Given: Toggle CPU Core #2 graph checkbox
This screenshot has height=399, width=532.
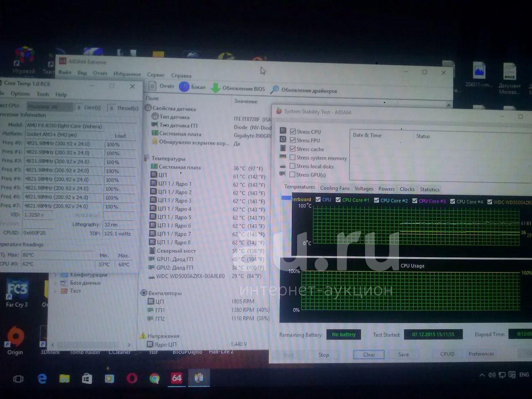Looking at the screenshot, I should pos(376,200).
